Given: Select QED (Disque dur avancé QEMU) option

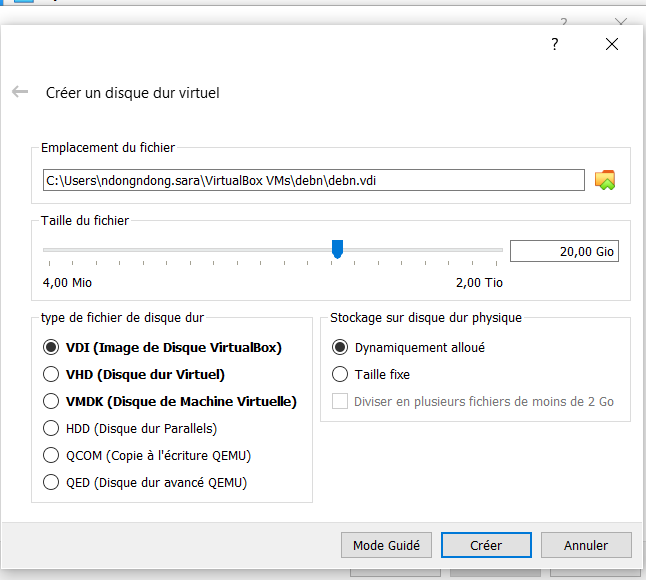Looking at the screenshot, I should click(x=145, y=482).
